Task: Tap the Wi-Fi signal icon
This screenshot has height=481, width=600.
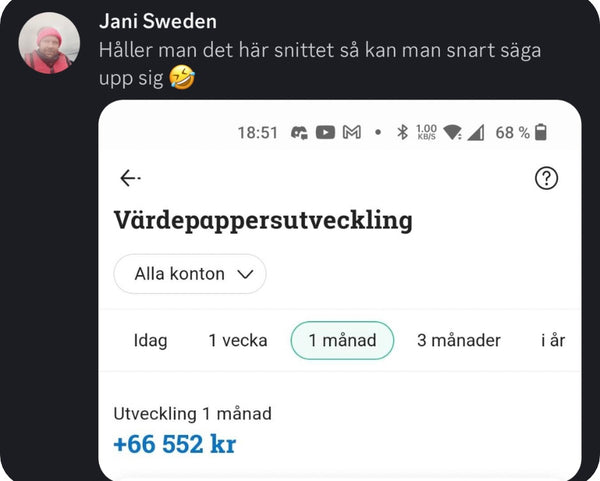Action: (452, 132)
